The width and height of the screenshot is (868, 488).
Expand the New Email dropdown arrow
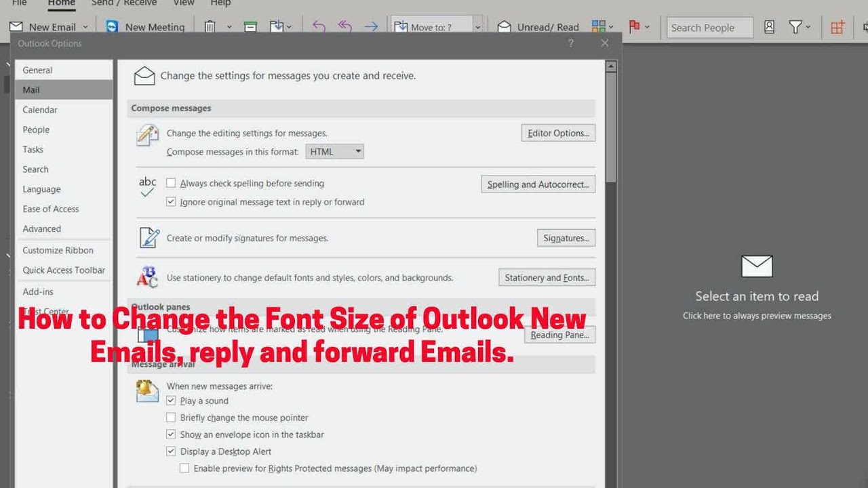click(85, 27)
